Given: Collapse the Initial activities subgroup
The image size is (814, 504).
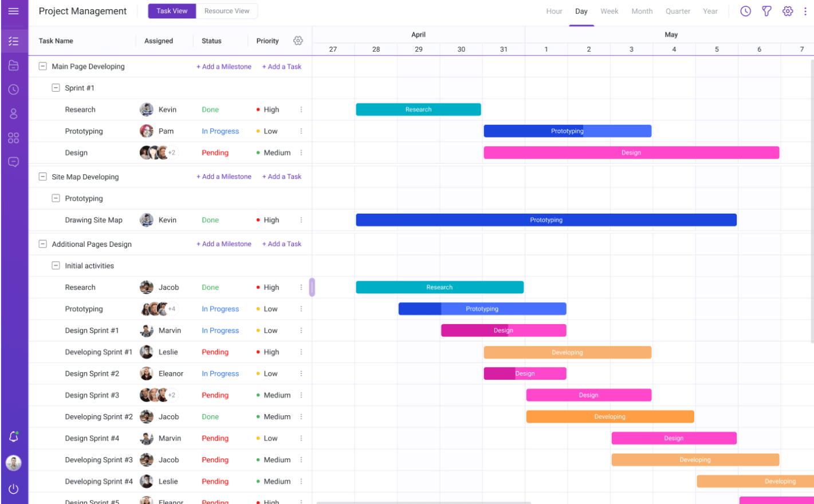Looking at the screenshot, I should (x=56, y=265).
